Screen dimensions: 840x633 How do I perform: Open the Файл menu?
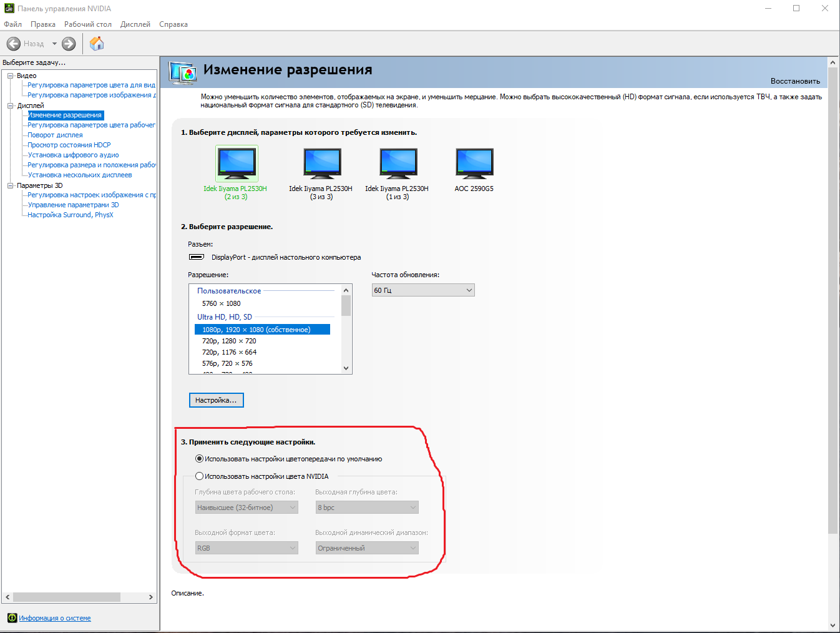pos(12,23)
